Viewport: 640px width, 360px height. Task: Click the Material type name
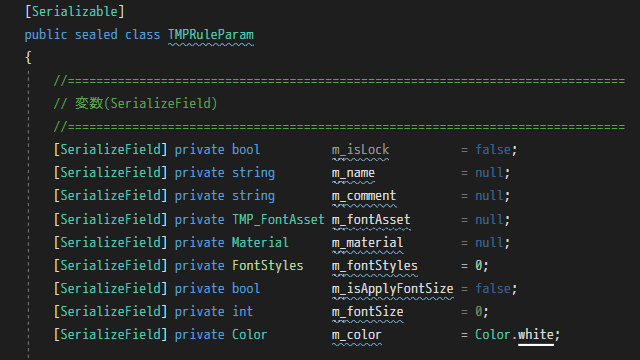point(260,243)
